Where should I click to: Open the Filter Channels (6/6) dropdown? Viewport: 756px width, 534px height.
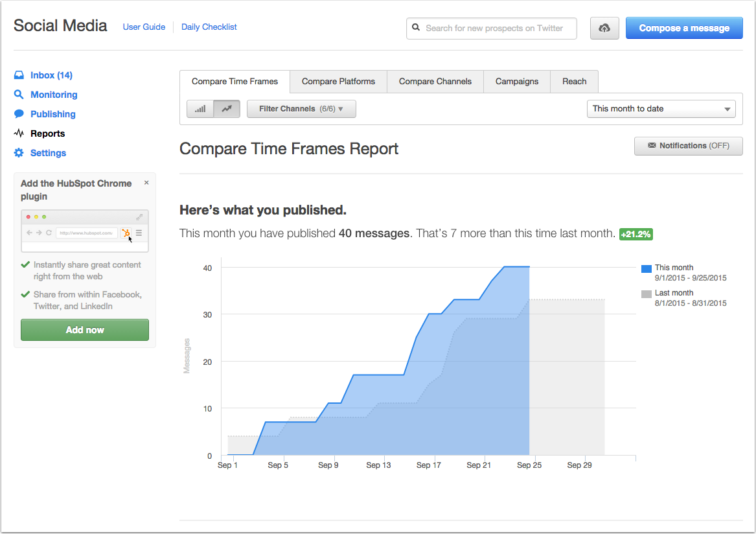click(301, 109)
